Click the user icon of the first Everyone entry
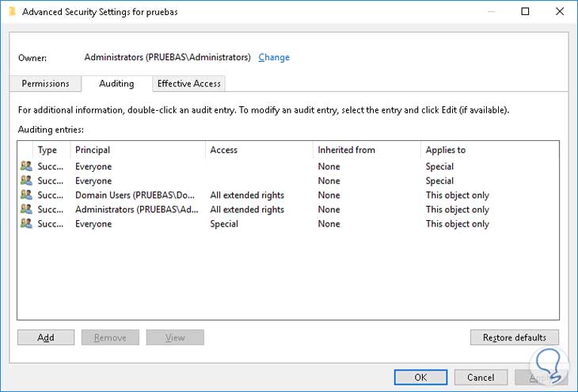This screenshot has height=392, width=578. (26, 167)
